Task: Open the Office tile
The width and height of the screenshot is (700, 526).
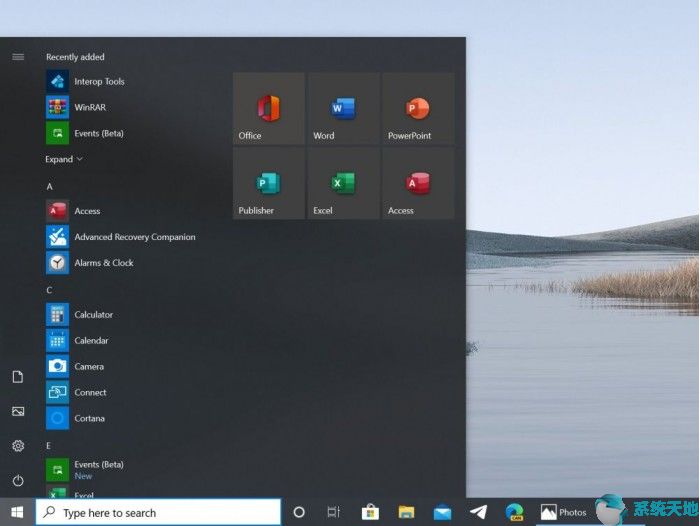Action: pyautogui.click(x=269, y=109)
